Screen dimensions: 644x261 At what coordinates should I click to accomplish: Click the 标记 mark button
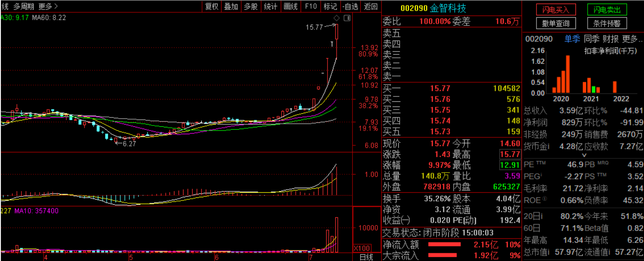click(x=330, y=6)
